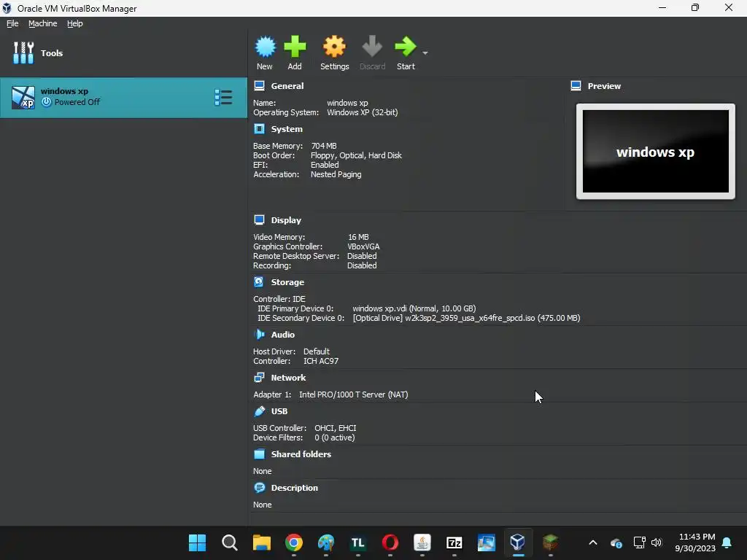Start the VM with the green arrow
This screenshot has height=560, width=747.
[x=406, y=47]
